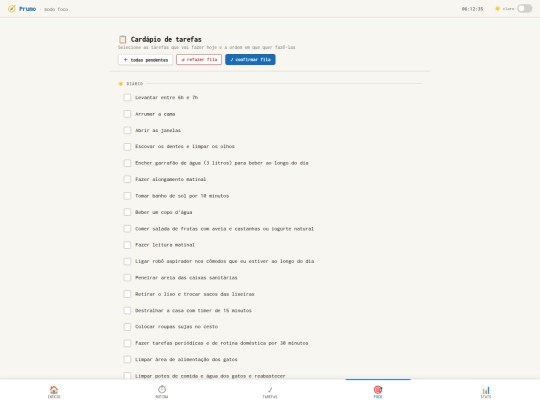Viewport: 540px width, 405px height.
Task: Click the 'confirmar fila' button
Action: click(x=250, y=60)
